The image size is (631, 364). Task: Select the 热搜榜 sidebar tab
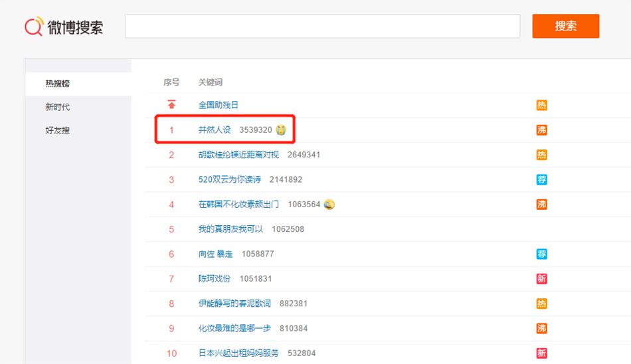pos(58,84)
